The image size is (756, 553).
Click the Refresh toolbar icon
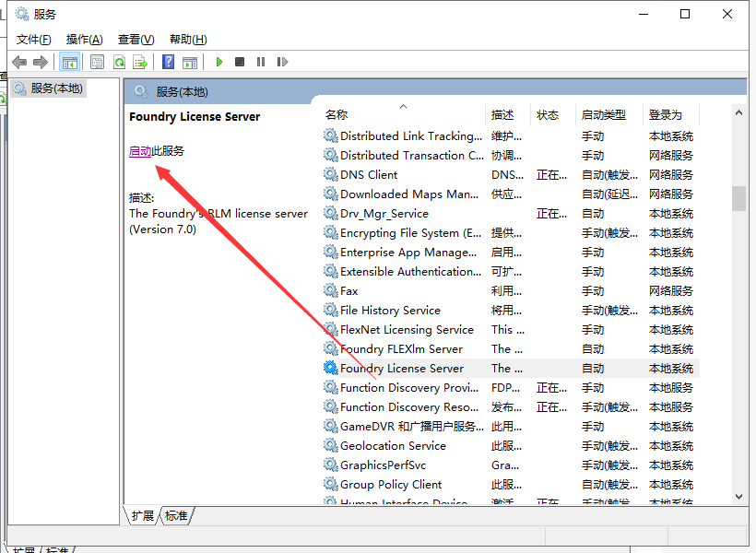click(119, 62)
